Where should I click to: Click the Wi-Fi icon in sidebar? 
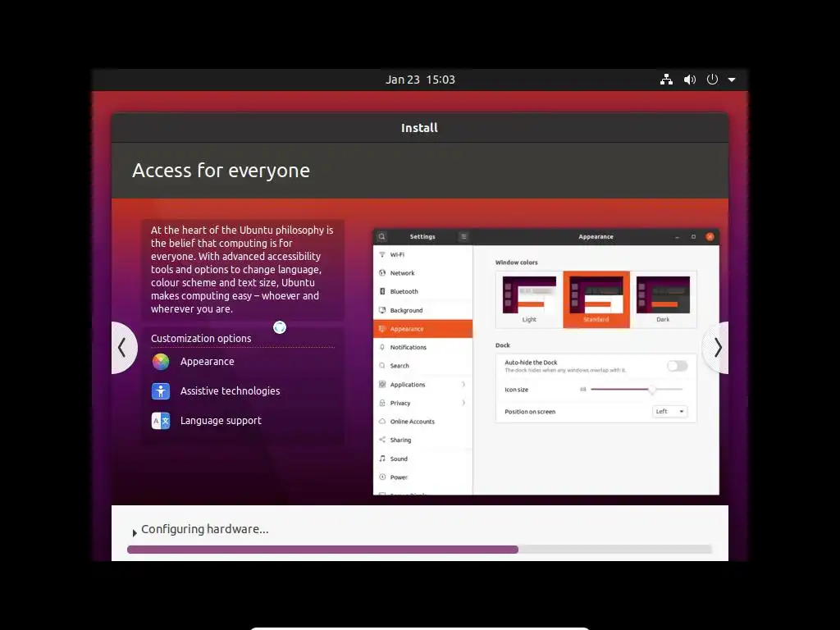pos(382,254)
